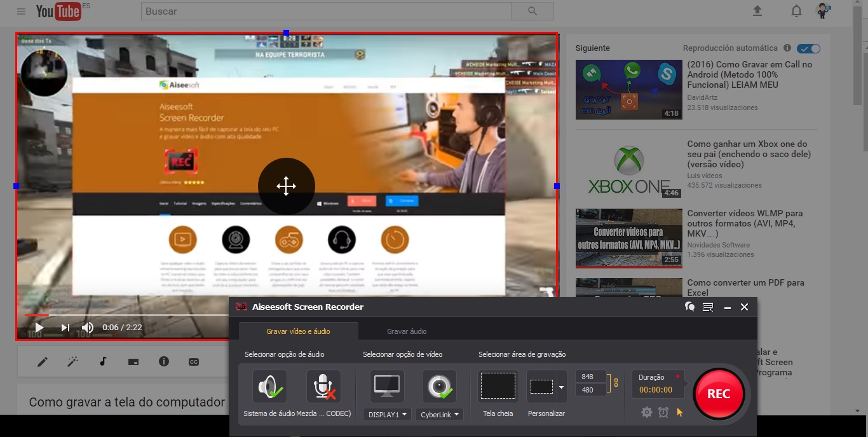
Task: Open the YouTube hamburger guide menu
Action: pyautogui.click(x=22, y=11)
